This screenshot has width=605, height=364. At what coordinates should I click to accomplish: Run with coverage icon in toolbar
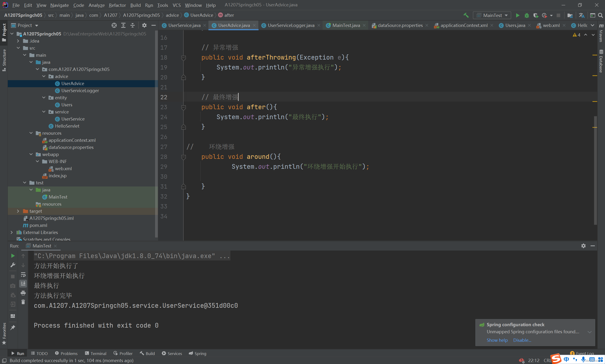536,15
